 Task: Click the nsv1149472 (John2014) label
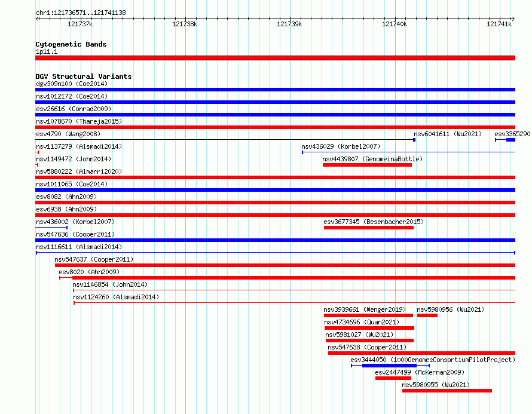(x=74, y=159)
